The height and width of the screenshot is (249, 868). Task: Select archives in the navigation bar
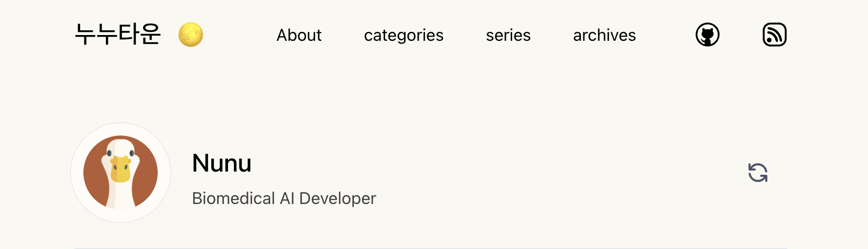[604, 35]
